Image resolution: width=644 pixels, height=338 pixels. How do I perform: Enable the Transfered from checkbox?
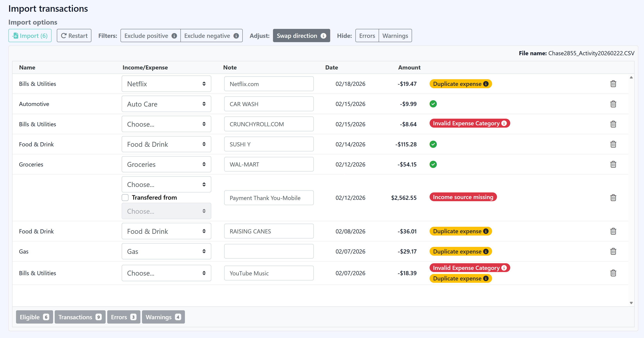[125, 197]
